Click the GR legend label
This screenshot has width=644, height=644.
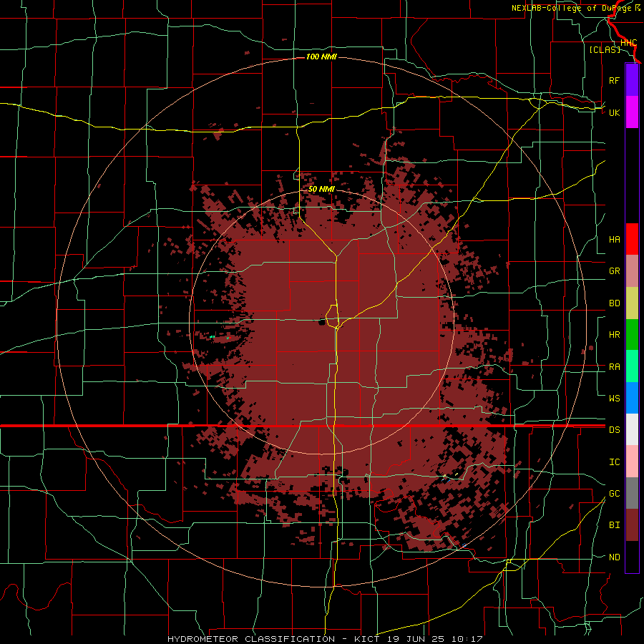click(x=614, y=271)
